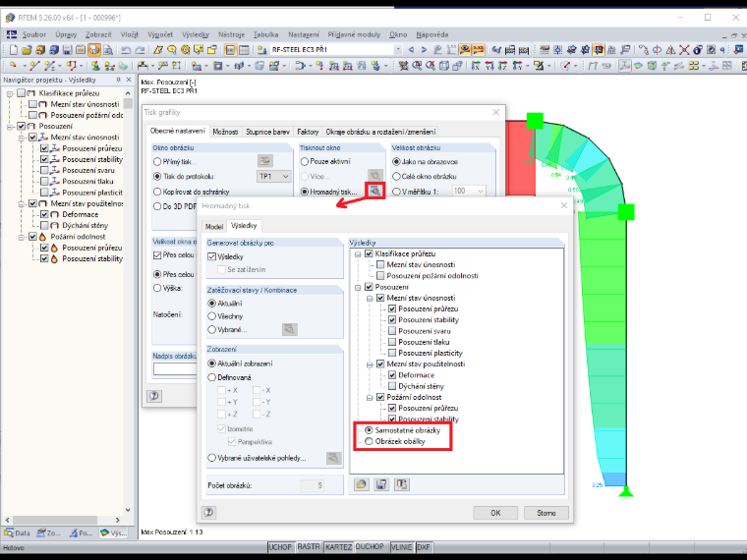Click the Save diskette icon in the toolbar
This screenshot has height=560, width=747.
(x=67, y=49)
